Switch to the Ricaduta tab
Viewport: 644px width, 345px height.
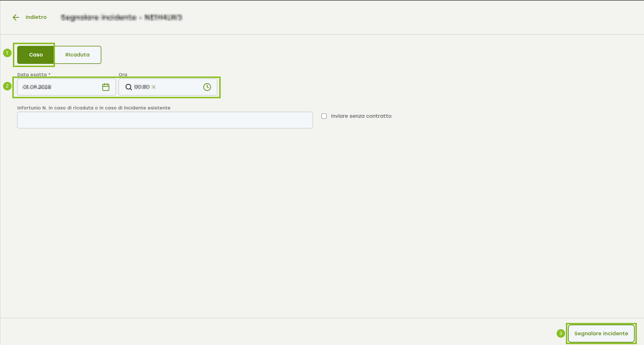[x=77, y=55]
